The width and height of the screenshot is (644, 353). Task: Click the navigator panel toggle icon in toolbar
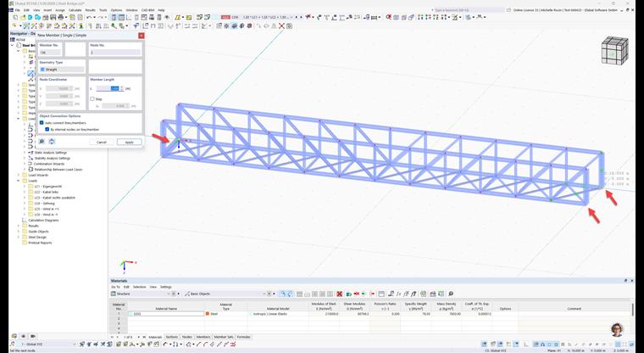coord(114,17)
